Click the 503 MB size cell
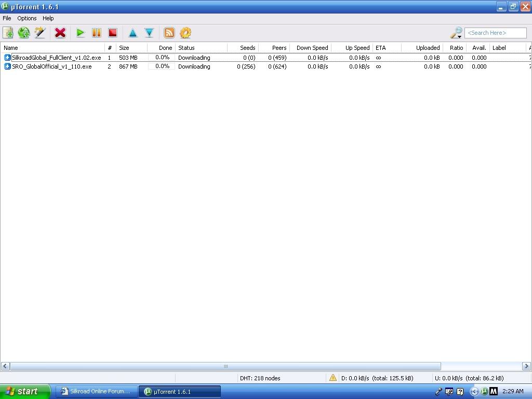The width and height of the screenshot is (532, 399). (x=128, y=58)
